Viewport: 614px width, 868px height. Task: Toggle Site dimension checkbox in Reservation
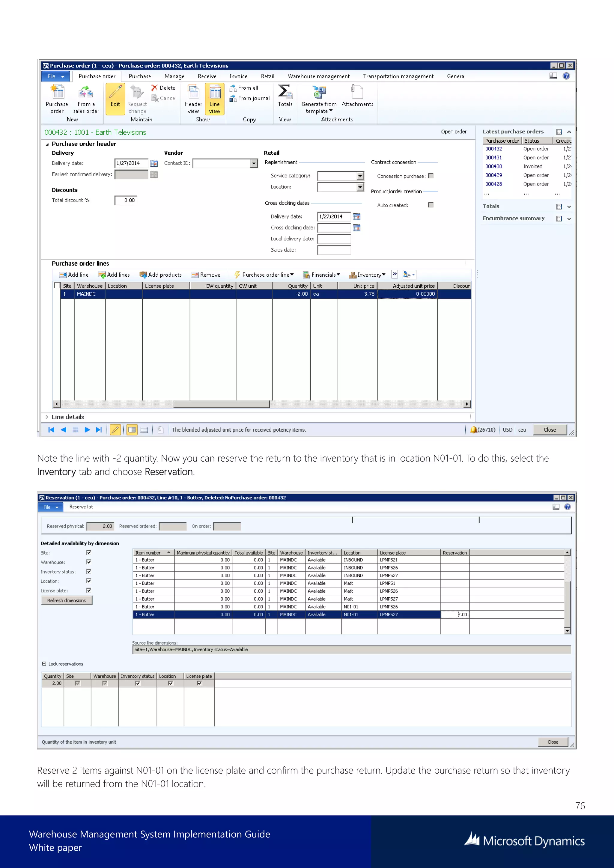tap(89, 553)
